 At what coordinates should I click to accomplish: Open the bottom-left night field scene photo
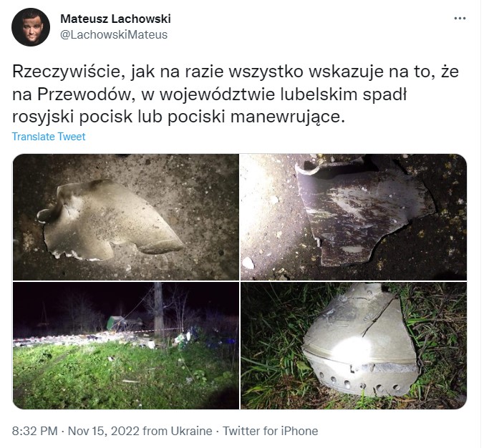click(126, 346)
